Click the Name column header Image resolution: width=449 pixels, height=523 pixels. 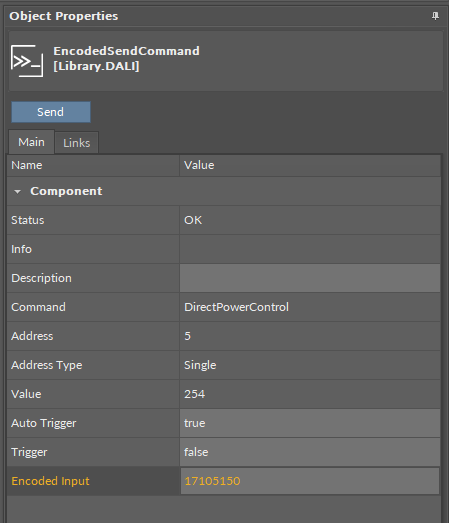coord(93,165)
